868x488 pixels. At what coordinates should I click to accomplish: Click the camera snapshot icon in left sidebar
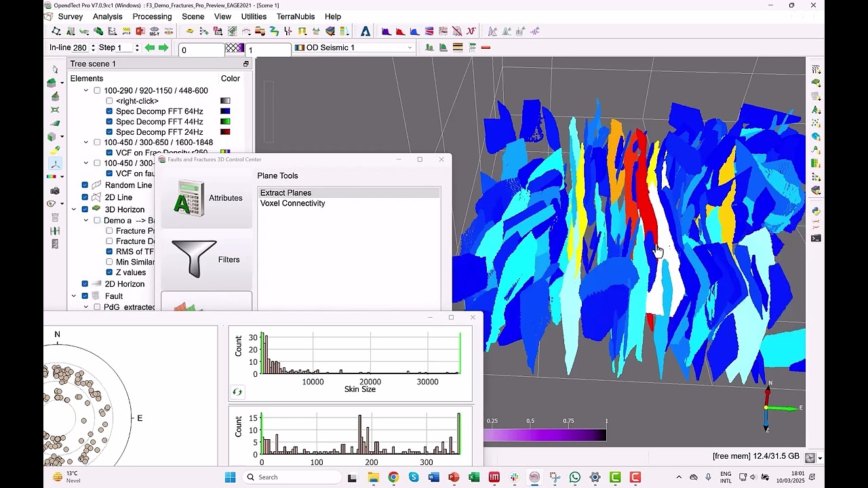[55, 190]
